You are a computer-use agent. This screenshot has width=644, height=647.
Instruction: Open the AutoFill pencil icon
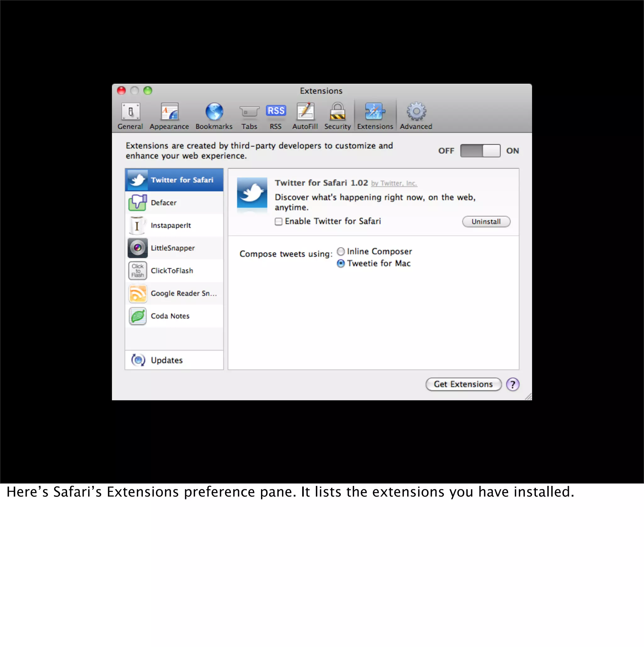click(305, 111)
